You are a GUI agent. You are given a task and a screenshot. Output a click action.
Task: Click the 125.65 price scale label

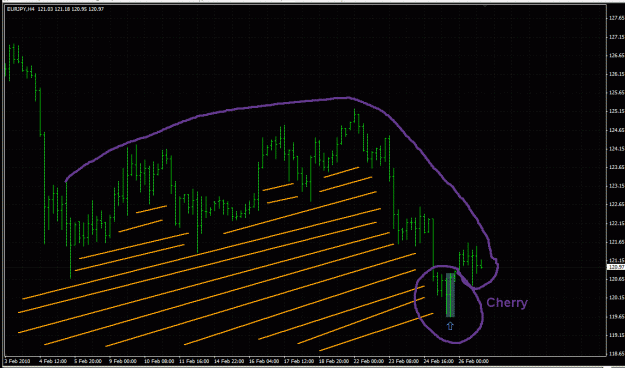pos(617,92)
